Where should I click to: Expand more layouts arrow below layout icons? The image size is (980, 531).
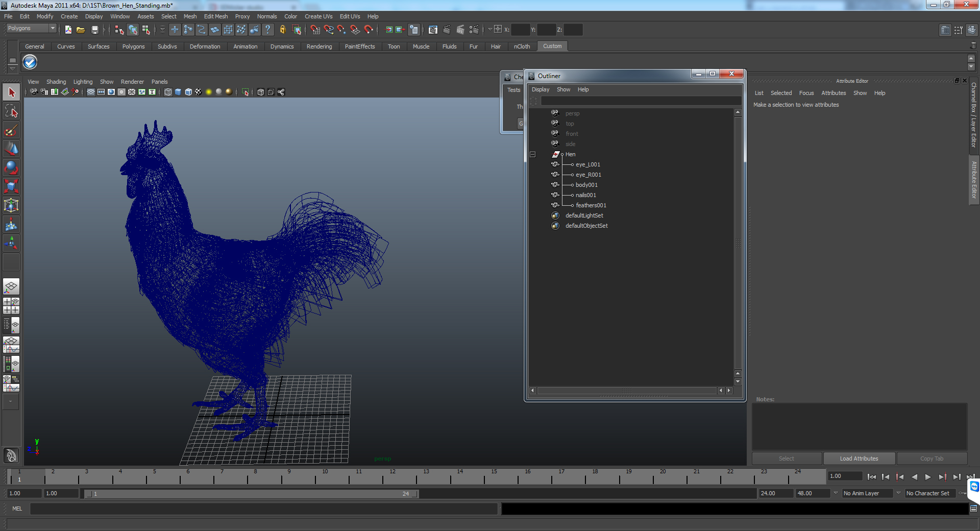[x=11, y=402]
